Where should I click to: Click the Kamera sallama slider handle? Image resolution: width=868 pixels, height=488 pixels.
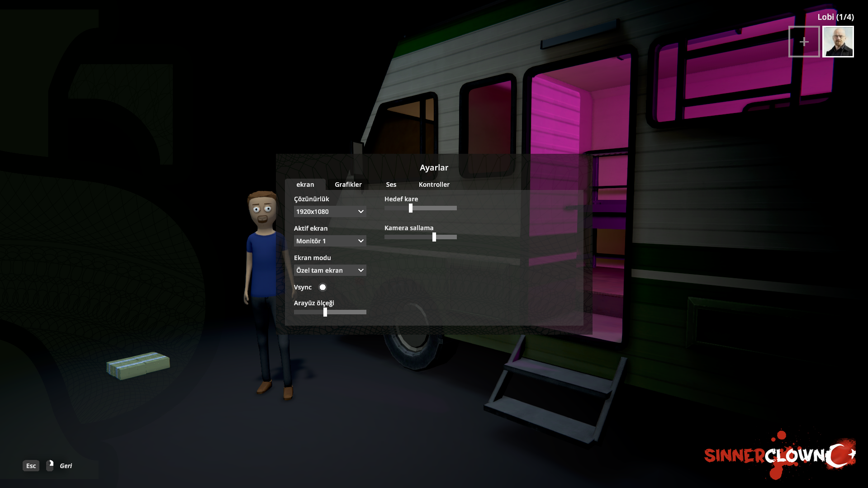pos(434,237)
